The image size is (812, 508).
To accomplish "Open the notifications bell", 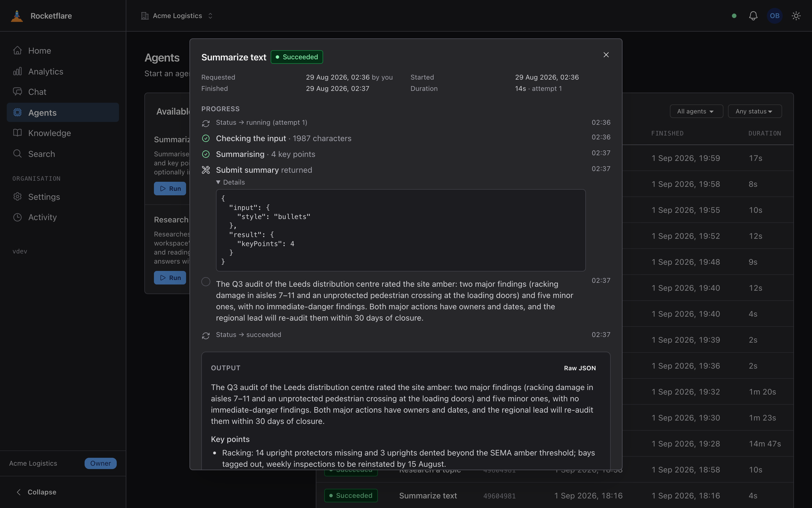I will tap(753, 16).
